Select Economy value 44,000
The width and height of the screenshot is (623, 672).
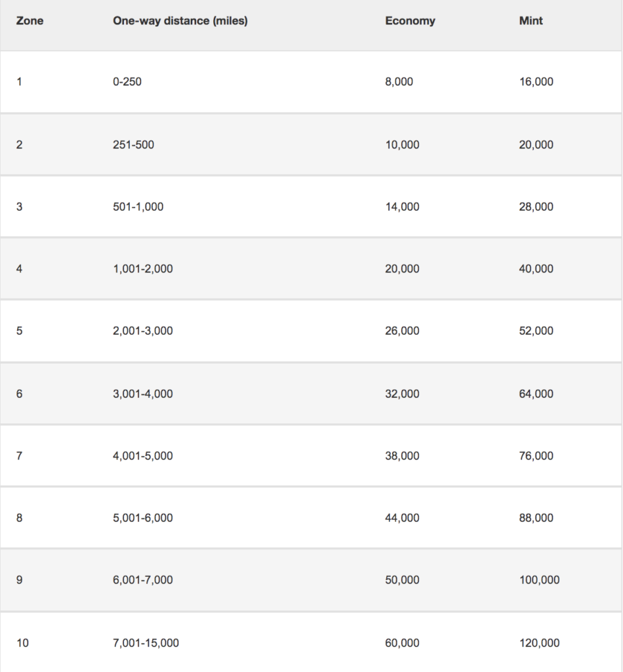[402, 518]
